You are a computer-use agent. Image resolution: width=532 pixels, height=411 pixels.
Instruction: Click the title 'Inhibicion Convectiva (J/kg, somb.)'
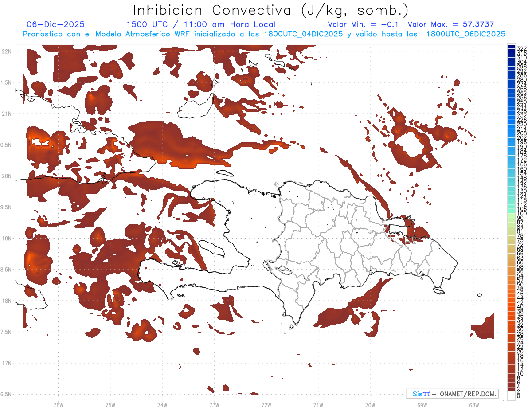tap(270, 10)
